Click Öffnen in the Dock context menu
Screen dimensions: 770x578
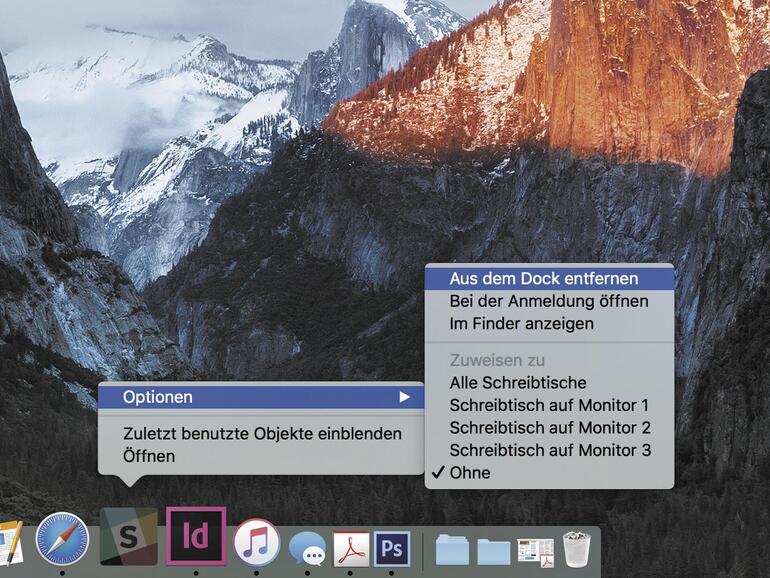pos(261,456)
